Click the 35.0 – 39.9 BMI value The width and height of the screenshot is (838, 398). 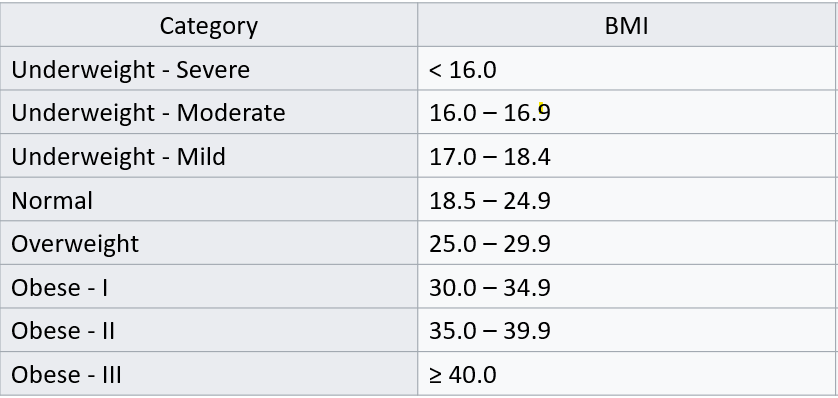point(490,331)
